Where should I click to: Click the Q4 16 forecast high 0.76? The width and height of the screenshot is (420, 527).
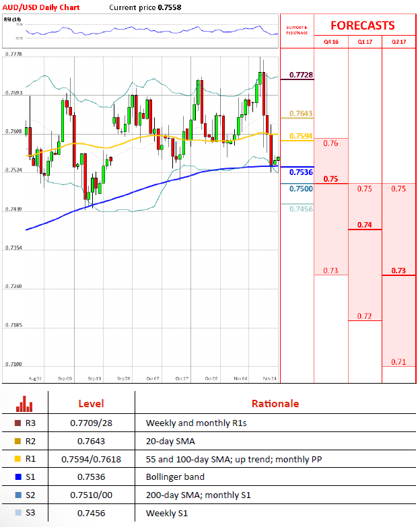click(330, 143)
